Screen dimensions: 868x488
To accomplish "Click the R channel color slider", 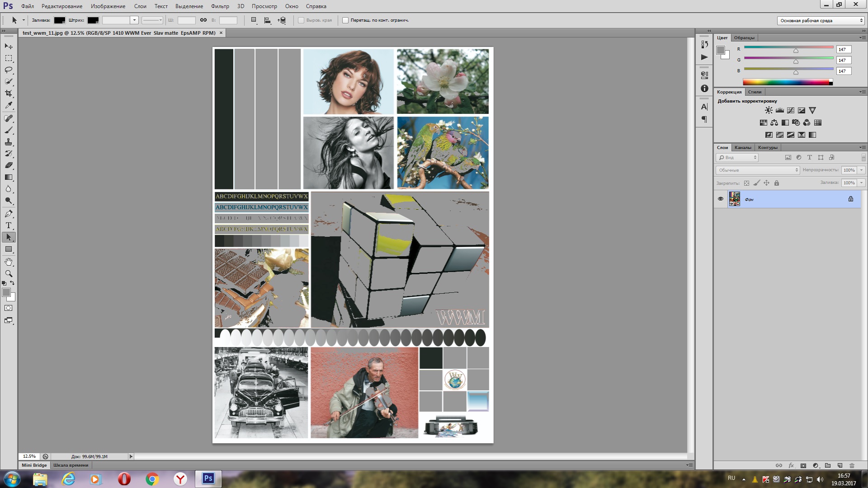I will 788,47.
